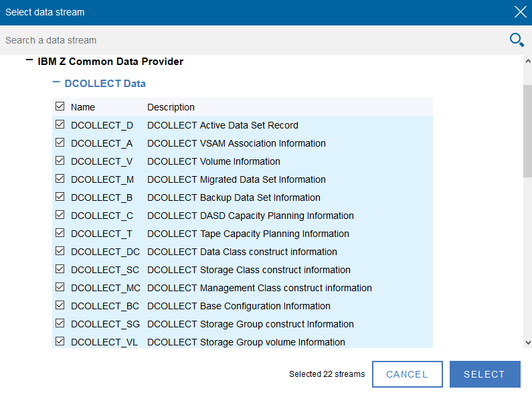
Task: Uncheck the DCOLLECT_B checkbox
Action: pyautogui.click(x=60, y=197)
